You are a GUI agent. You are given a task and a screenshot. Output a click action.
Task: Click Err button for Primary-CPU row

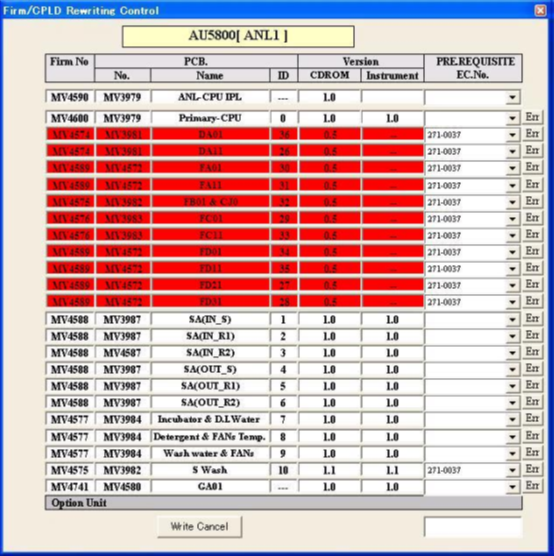tap(532, 117)
